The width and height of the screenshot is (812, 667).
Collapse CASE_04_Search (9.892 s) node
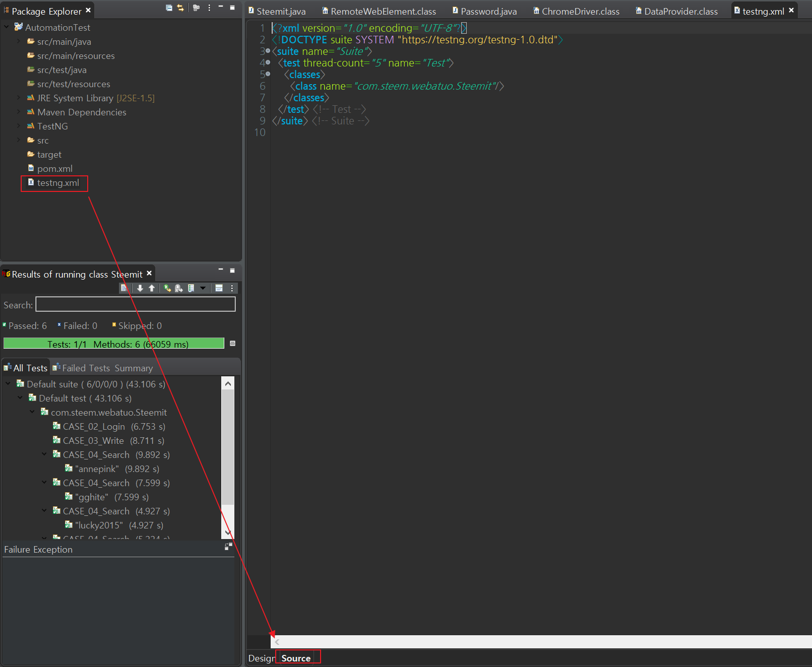point(44,454)
